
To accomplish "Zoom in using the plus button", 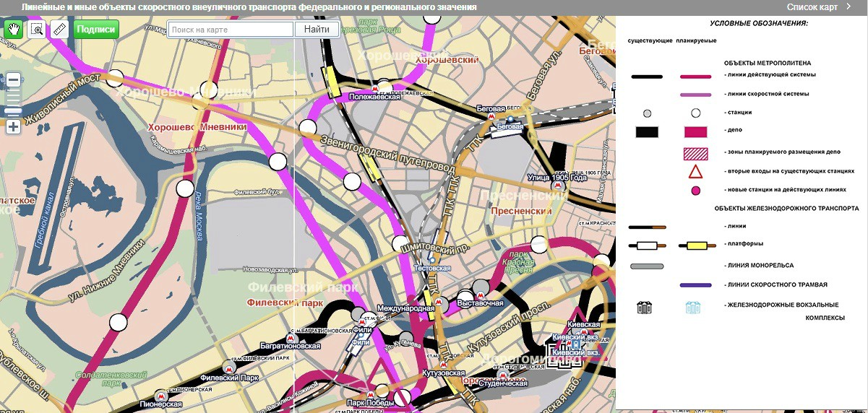I will click(13, 127).
